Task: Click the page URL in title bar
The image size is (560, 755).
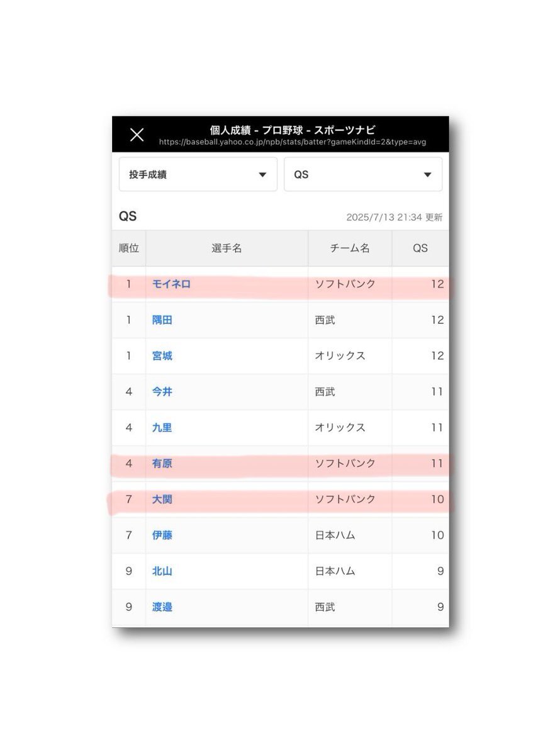Action: coord(293,142)
